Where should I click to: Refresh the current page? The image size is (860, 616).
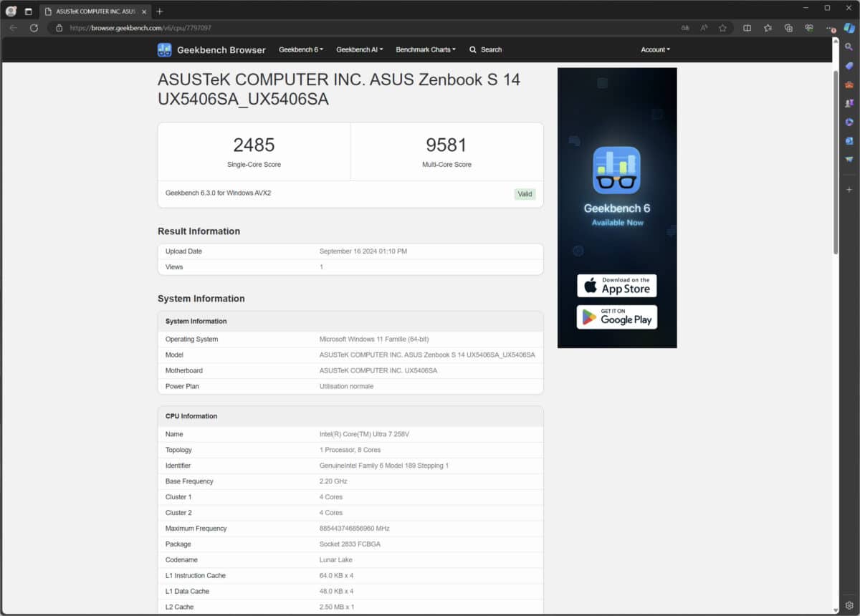point(34,28)
